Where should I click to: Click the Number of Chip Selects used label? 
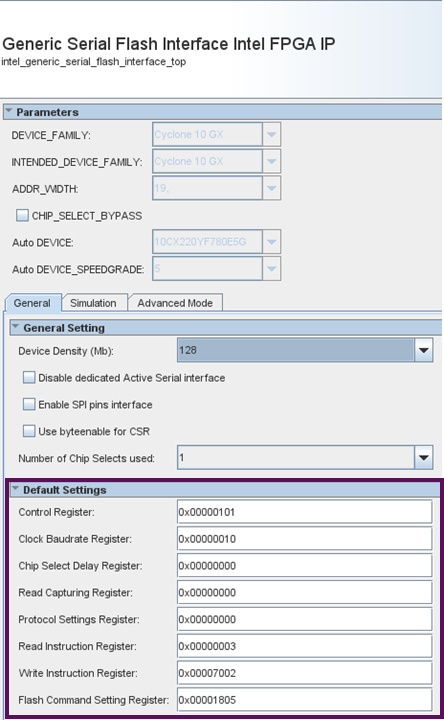86,458
